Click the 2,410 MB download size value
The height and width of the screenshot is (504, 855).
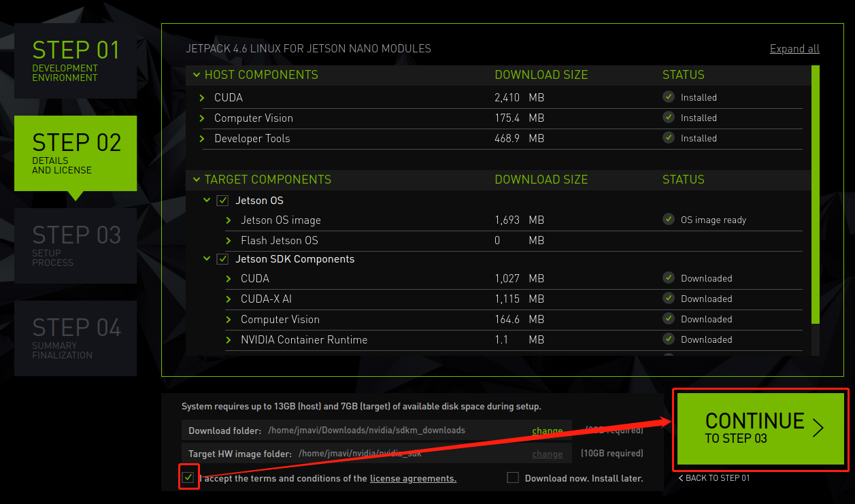click(519, 97)
